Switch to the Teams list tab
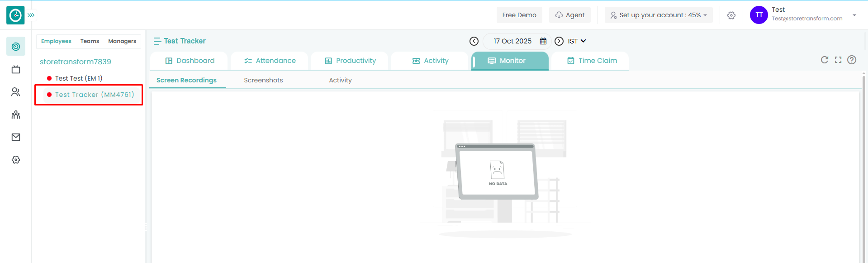Screen dimensions: 868x263 pyautogui.click(x=90, y=41)
